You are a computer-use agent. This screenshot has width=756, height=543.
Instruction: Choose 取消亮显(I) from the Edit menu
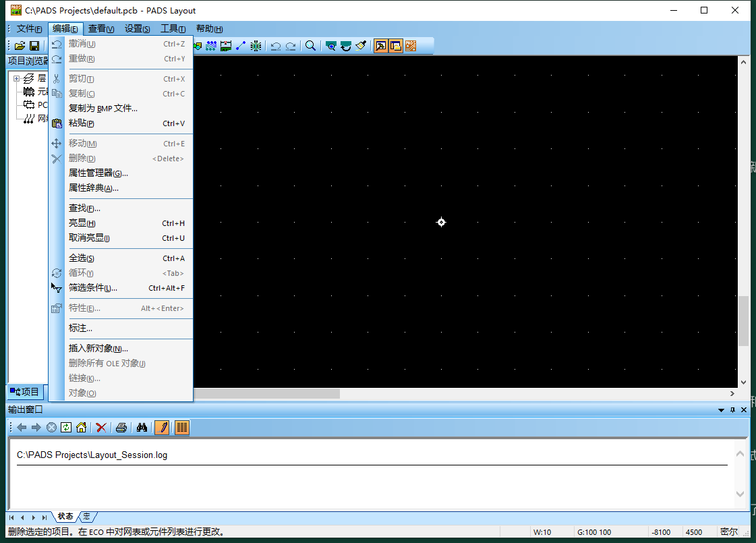[x=121, y=238]
